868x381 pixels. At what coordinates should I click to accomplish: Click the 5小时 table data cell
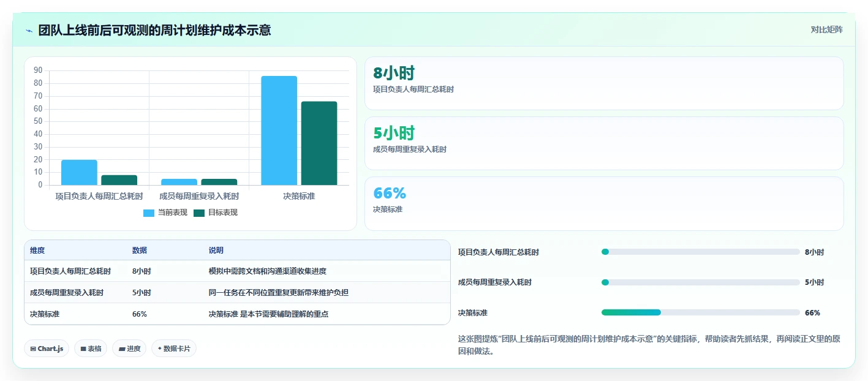[x=142, y=292]
